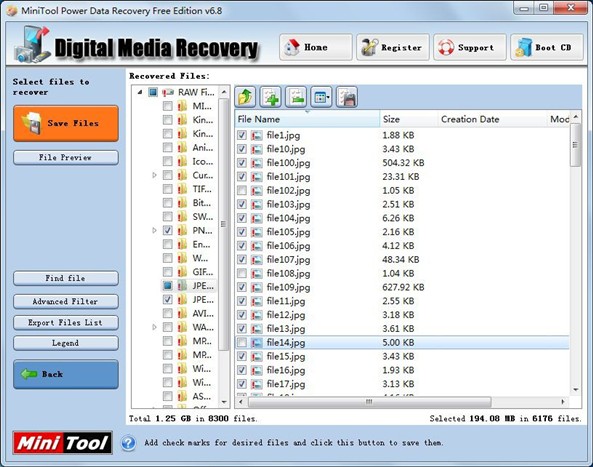Toggle the AVI... folder checkbox in tree
Viewport: 593px width, 467px height.
tap(168, 313)
